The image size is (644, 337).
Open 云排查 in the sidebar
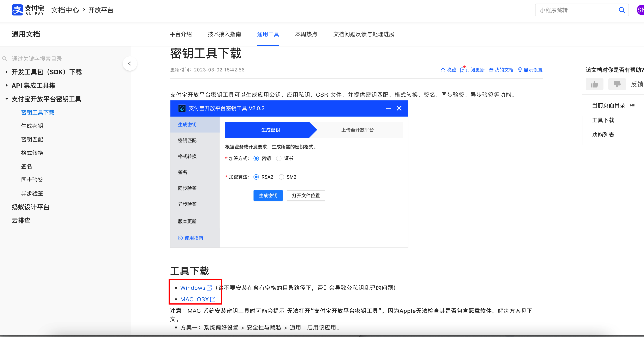[x=21, y=220]
